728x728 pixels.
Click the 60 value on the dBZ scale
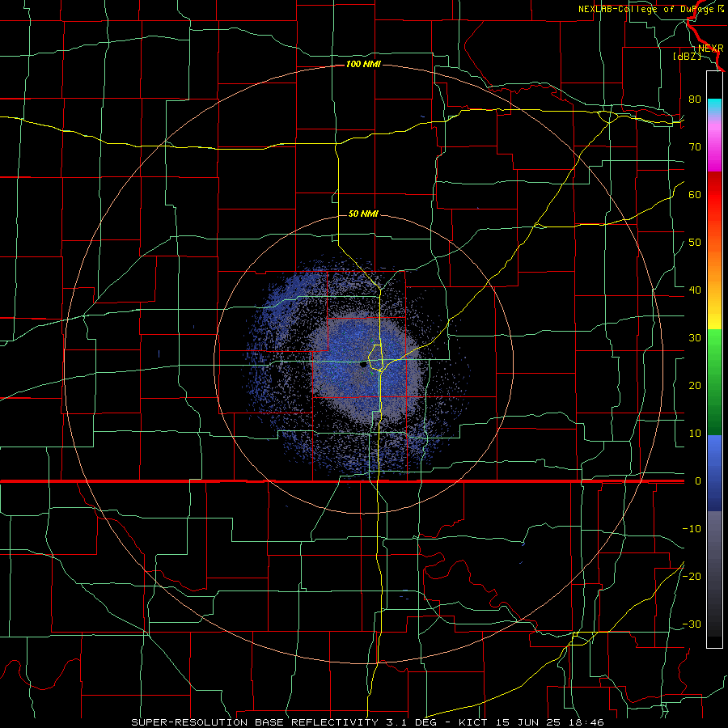695,194
